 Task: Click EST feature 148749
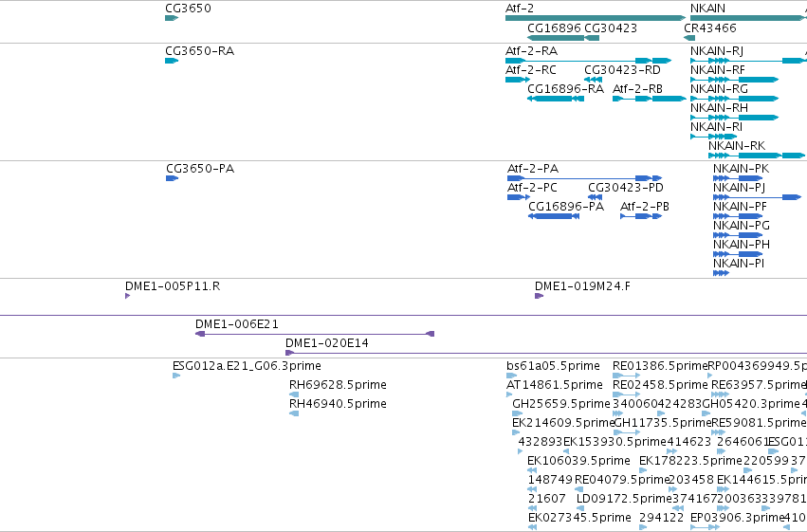pos(532,490)
